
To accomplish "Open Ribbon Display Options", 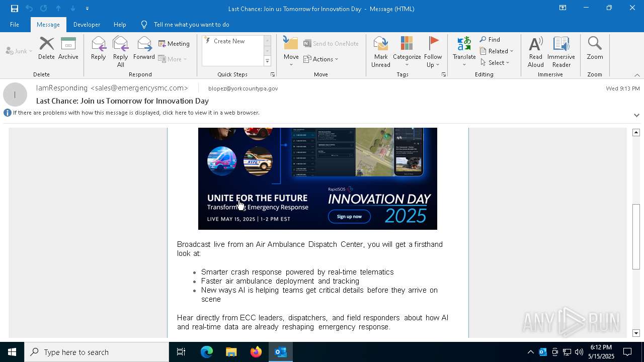I will coord(562,8).
